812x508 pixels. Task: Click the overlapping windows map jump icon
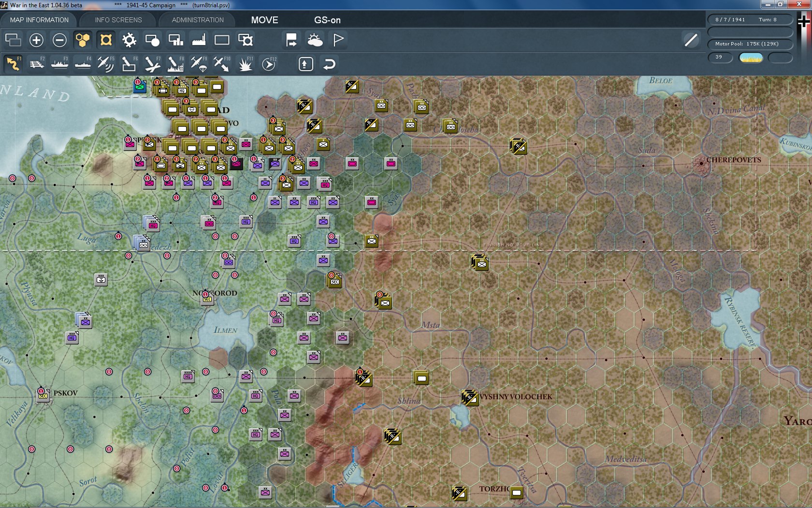click(x=13, y=40)
